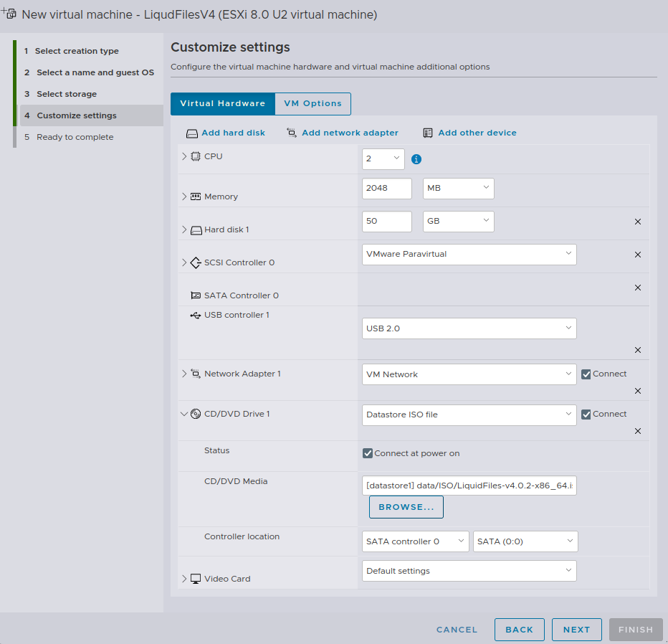Click the Add other device icon
Image resolution: width=668 pixels, height=644 pixels.
coord(427,133)
